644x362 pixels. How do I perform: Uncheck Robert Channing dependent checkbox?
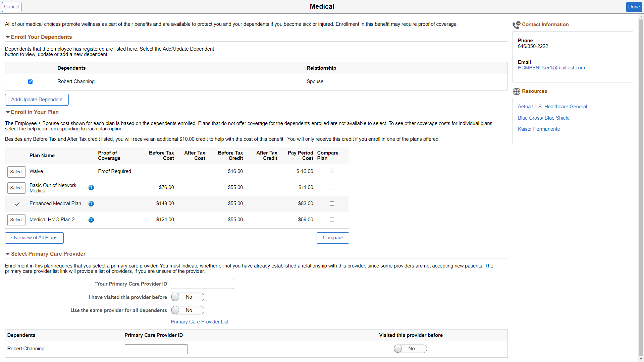[x=30, y=81]
